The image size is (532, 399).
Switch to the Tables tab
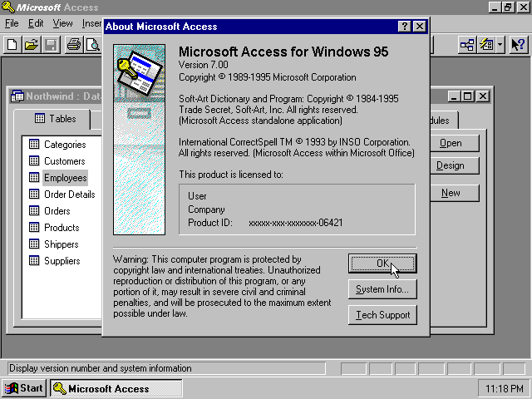[x=55, y=119]
